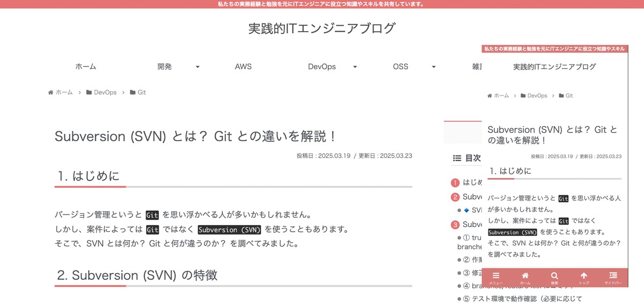Click the 目次 list icon in sidebar
This screenshot has height=303, width=644.
[x=457, y=158]
